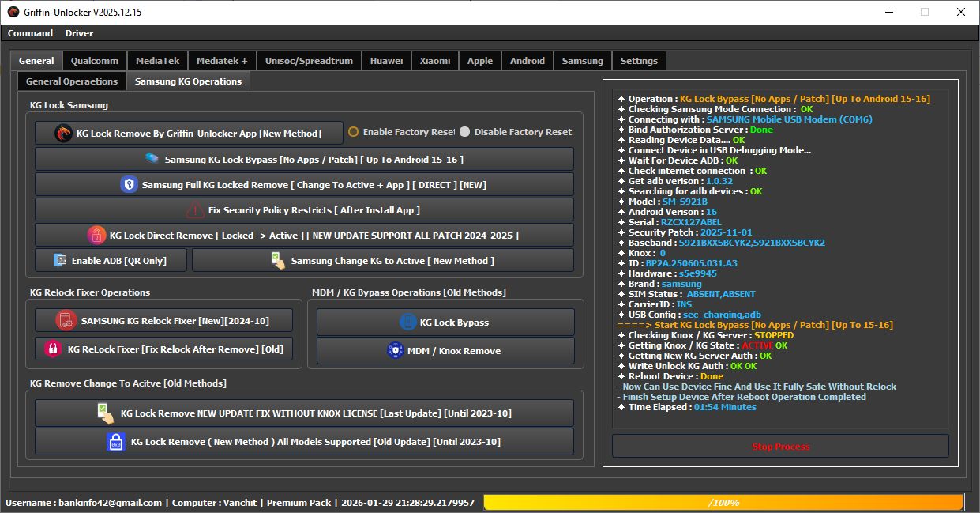Open the Driver menu
Viewport: 980px width, 513px height.
(x=79, y=33)
